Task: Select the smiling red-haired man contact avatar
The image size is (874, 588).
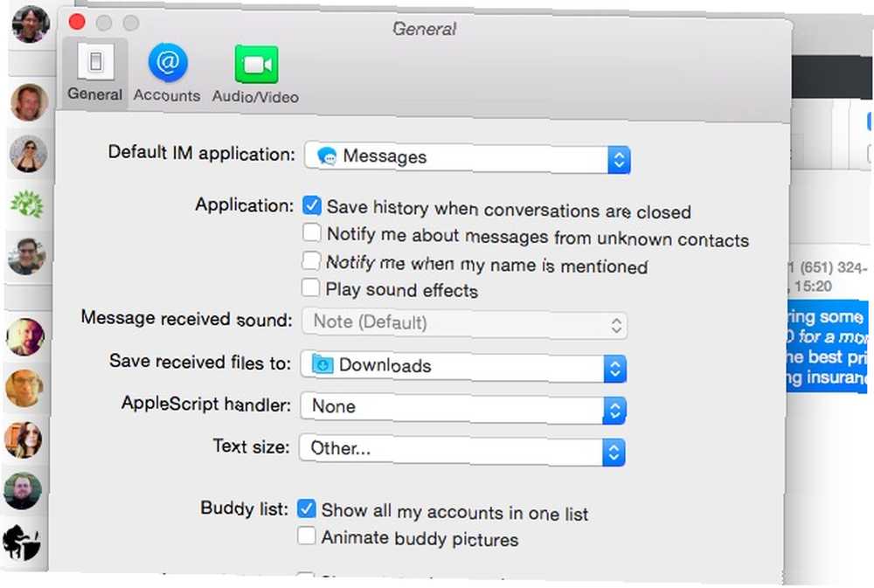Action: tap(29, 102)
